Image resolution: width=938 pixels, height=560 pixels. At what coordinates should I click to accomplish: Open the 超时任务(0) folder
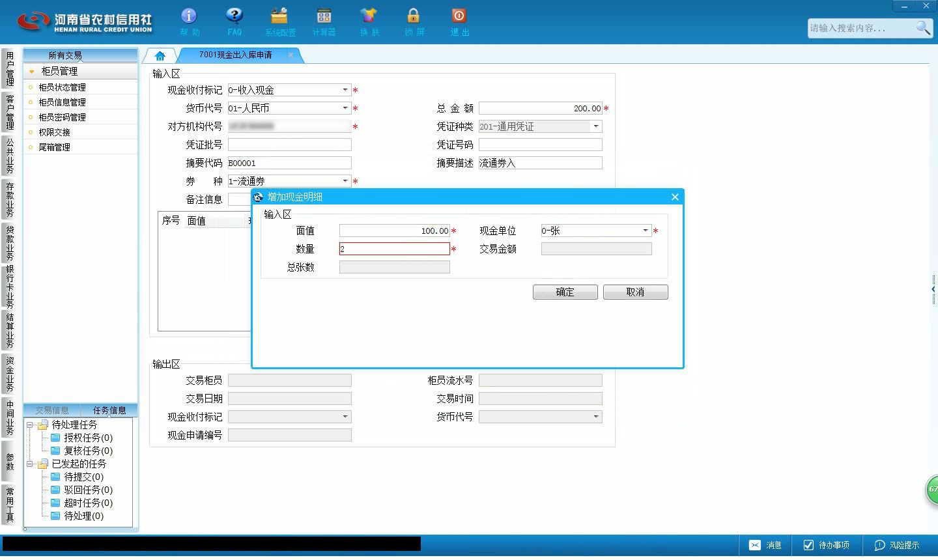[81, 503]
